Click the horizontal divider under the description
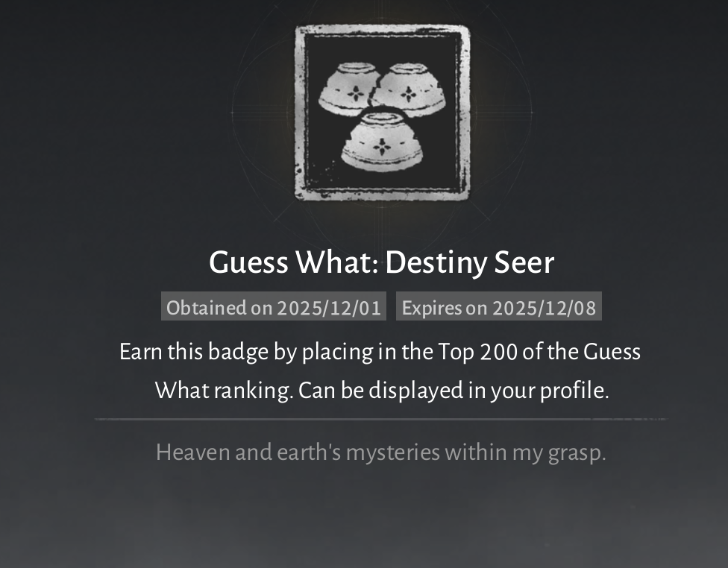The image size is (728, 568). [380, 419]
